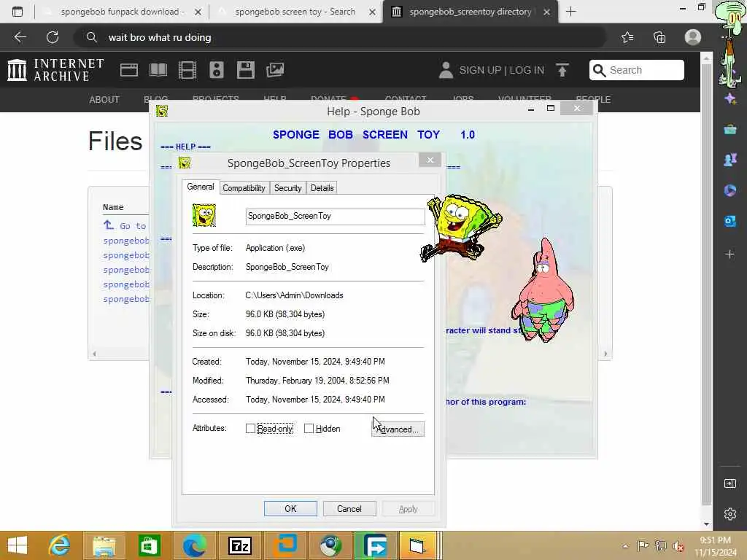Open the Action Center flag icon
The height and width of the screenshot is (560, 747).
[x=643, y=546]
